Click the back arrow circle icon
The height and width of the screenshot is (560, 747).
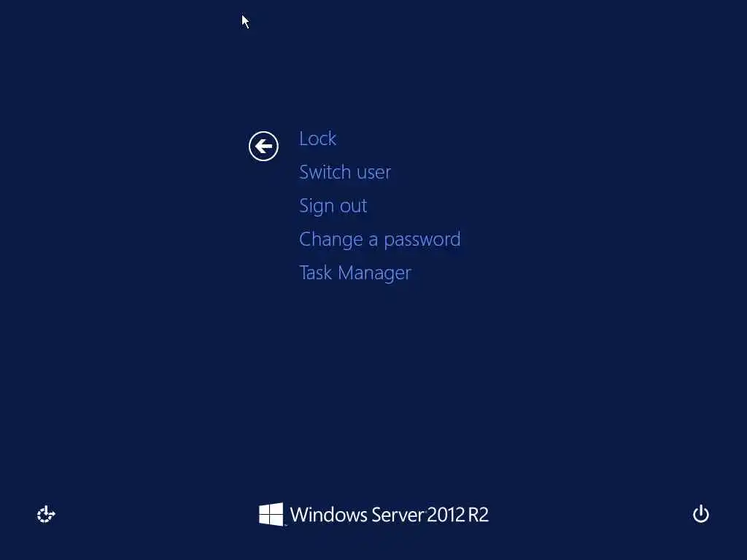(263, 146)
